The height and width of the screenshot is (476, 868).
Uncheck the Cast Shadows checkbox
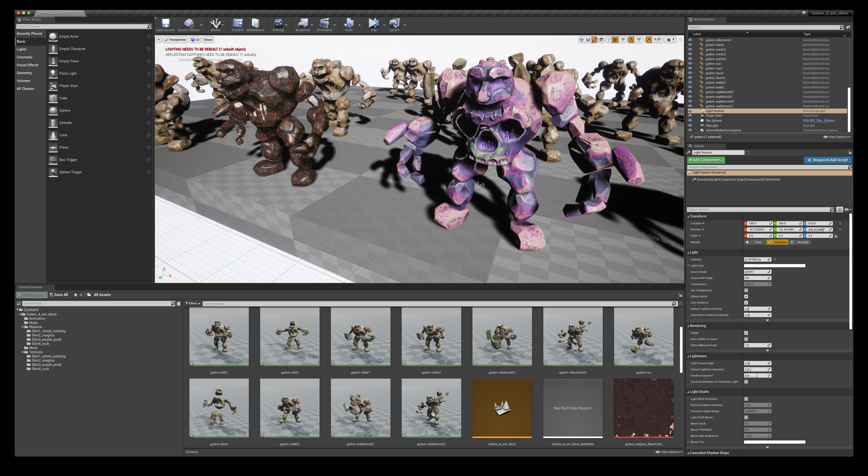pos(746,303)
